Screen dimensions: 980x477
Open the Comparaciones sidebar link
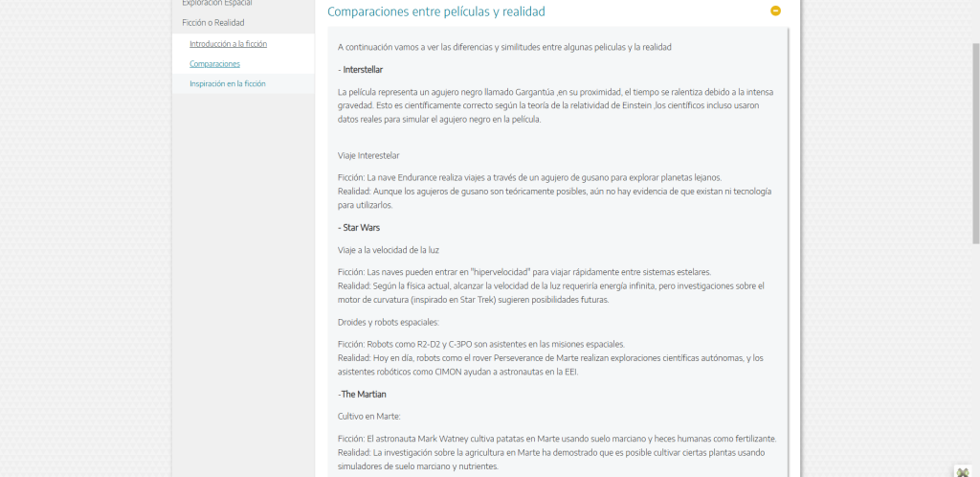214,64
